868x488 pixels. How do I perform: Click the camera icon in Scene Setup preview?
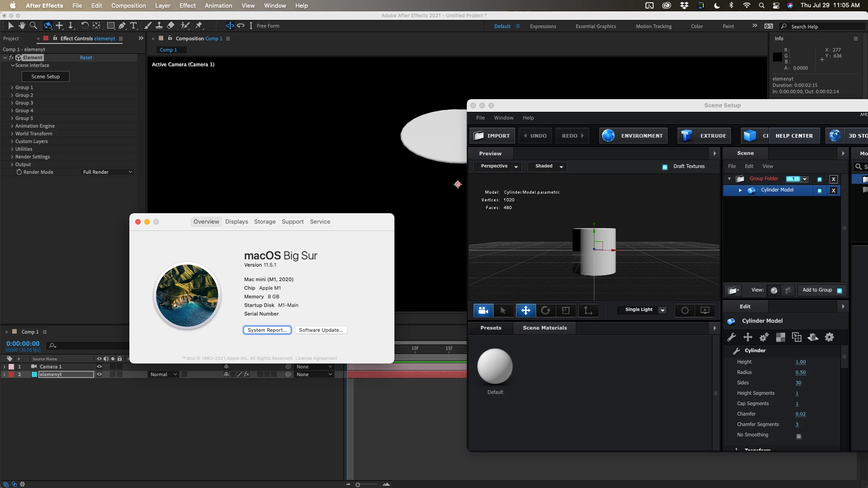[x=483, y=310]
